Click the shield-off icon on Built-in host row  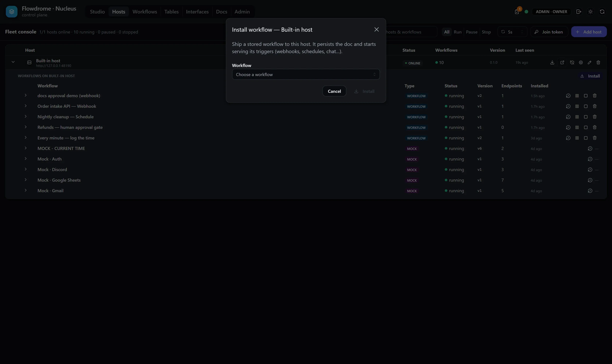(572, 63)
